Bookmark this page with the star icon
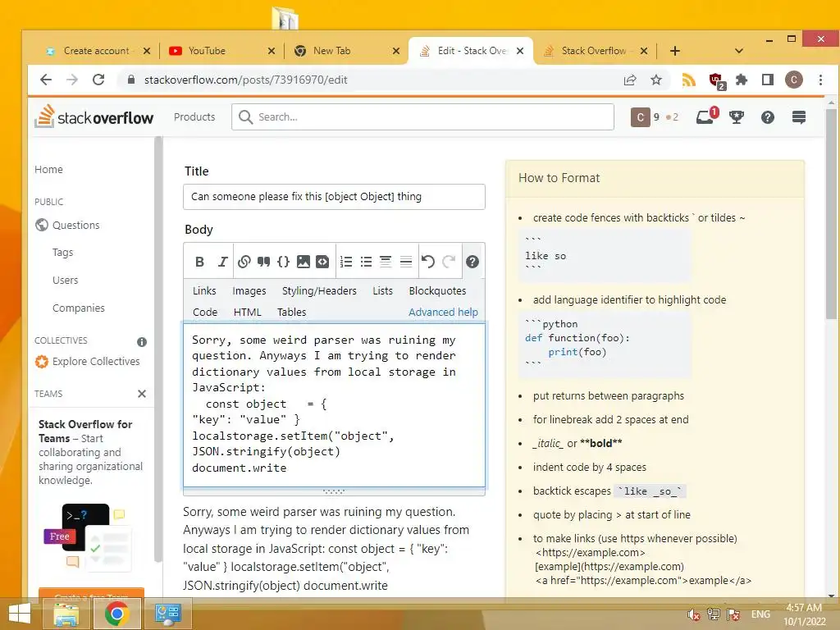This screenshot has height=630, width=840. [x=655, y=80]
